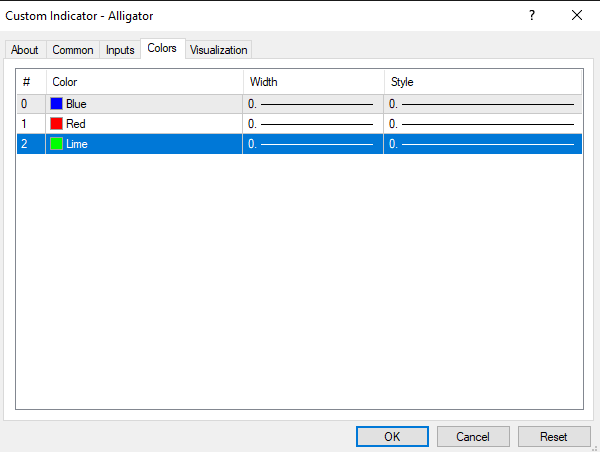Click the Reset button
The width and height of the screenshot is (600, 452).
(x=553, y=437)
